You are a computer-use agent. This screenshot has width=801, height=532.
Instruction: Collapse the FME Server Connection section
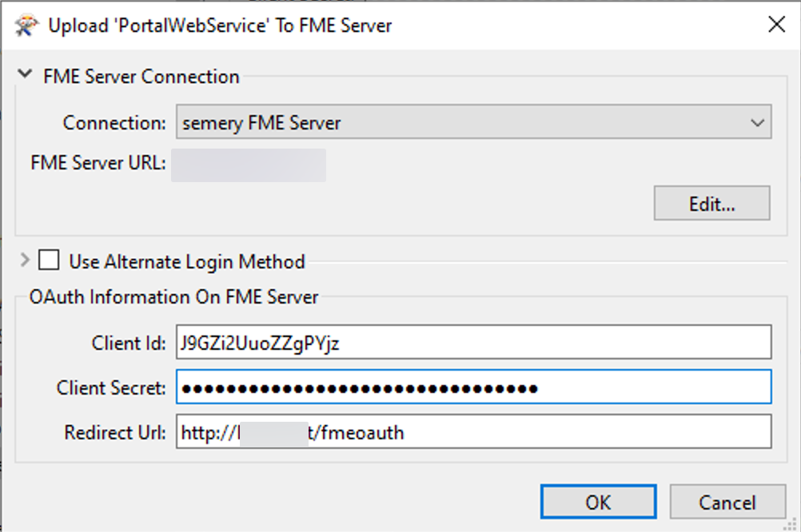point(25,74)
